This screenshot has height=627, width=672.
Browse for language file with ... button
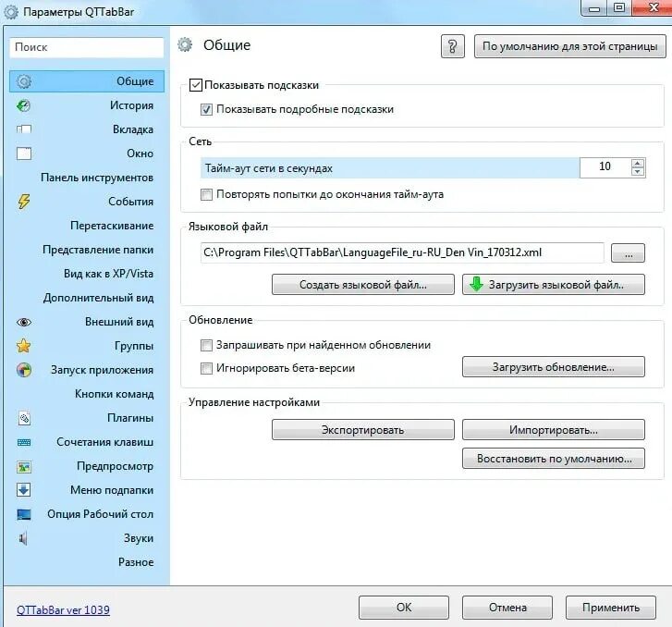coord(629,253)
